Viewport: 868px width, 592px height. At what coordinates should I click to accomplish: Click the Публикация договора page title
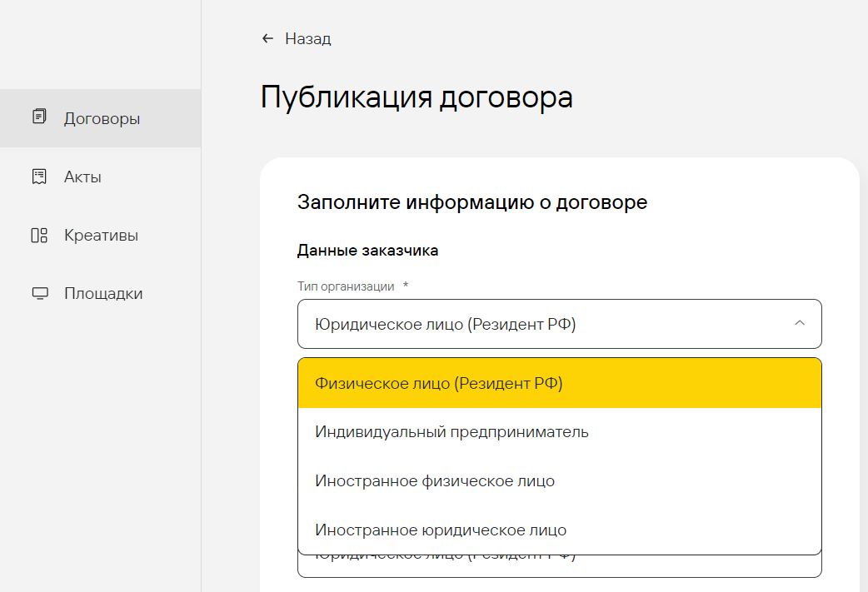[417, 97]
